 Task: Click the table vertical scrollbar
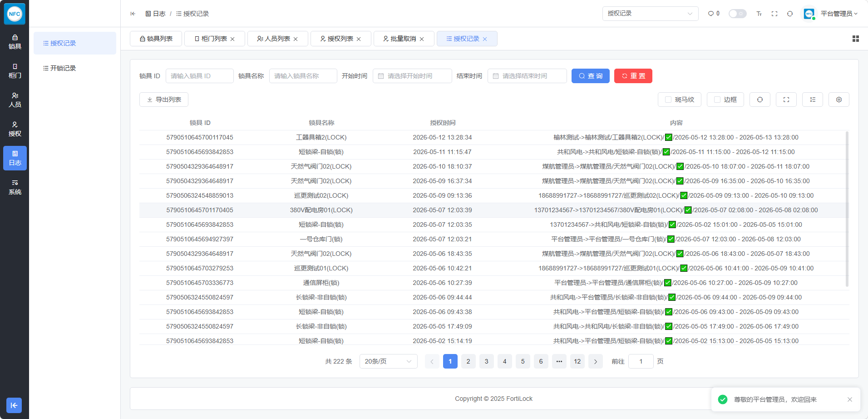pyautogui.click(x=847, y=209)
